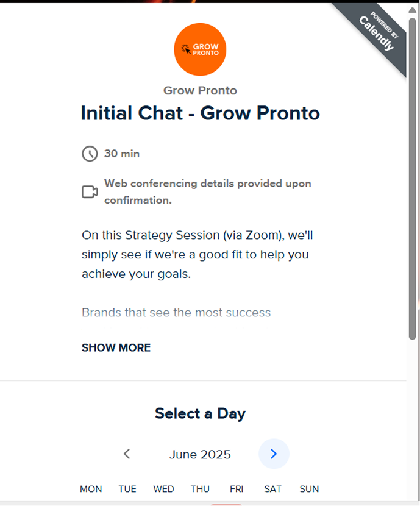The image size is (420, 506).
Task: Click the SUN weekday header
Action: [309, 489]
